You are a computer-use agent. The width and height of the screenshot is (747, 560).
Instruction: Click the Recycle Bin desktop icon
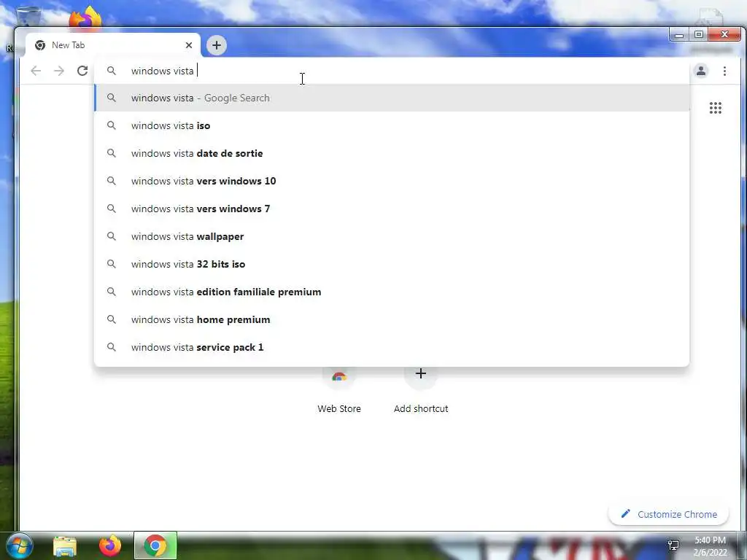click(28, 15)
